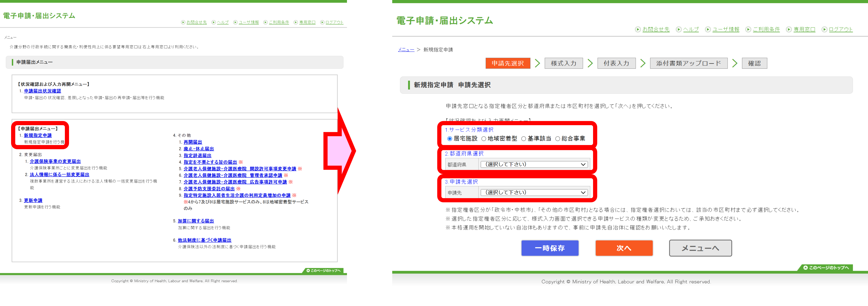The width and height of the screenshot is (868, 306).
Task: Click 電子申請・届出システム title in left window
Action: pos(39,16)
